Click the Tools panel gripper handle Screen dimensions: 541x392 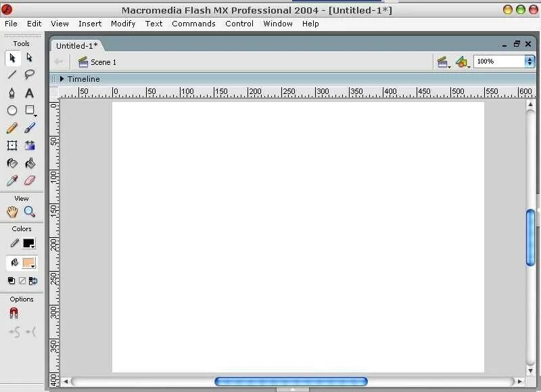pos(22,36)
